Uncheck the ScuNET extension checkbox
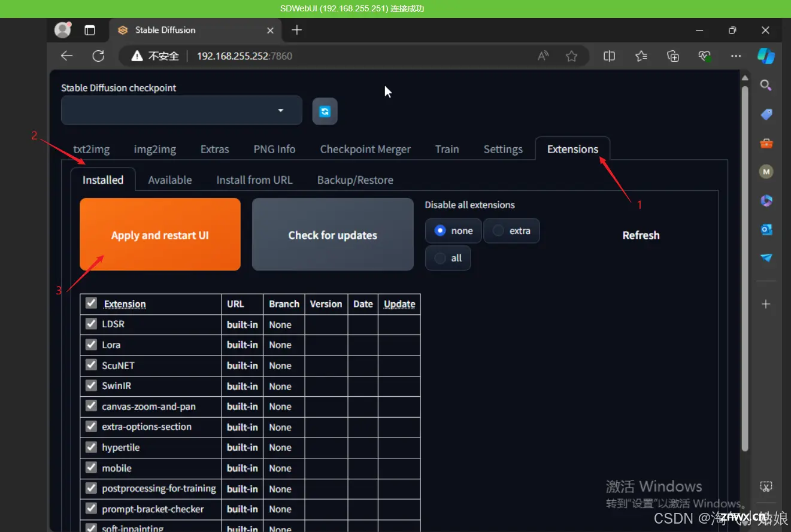This screenshot has width=791, height=532. [x=91, y=364]
